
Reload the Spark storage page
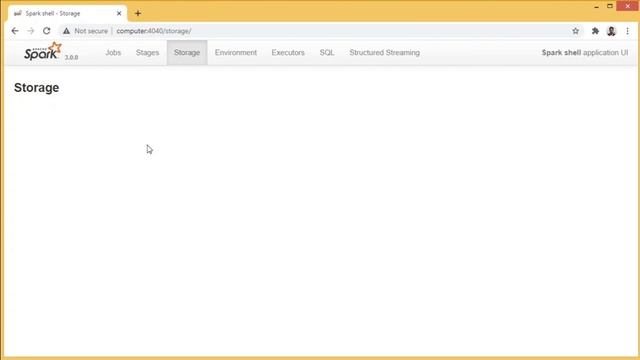[47, 31]
